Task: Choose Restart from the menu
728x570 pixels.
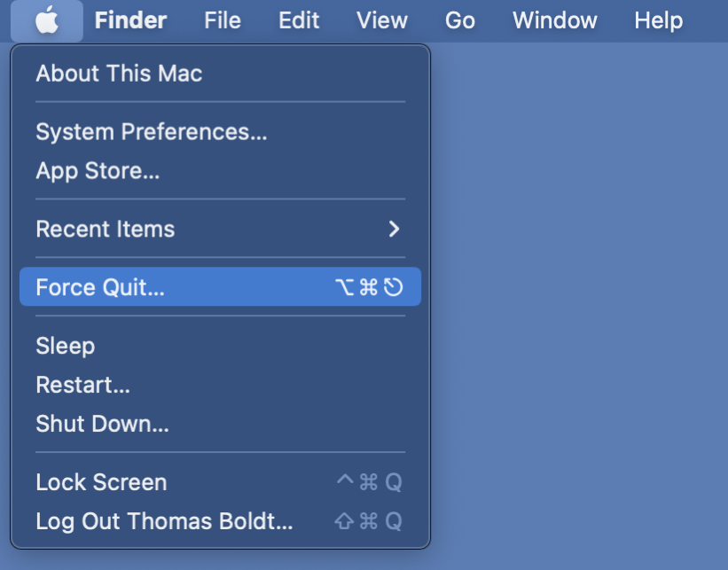Action: click(220, 385)
